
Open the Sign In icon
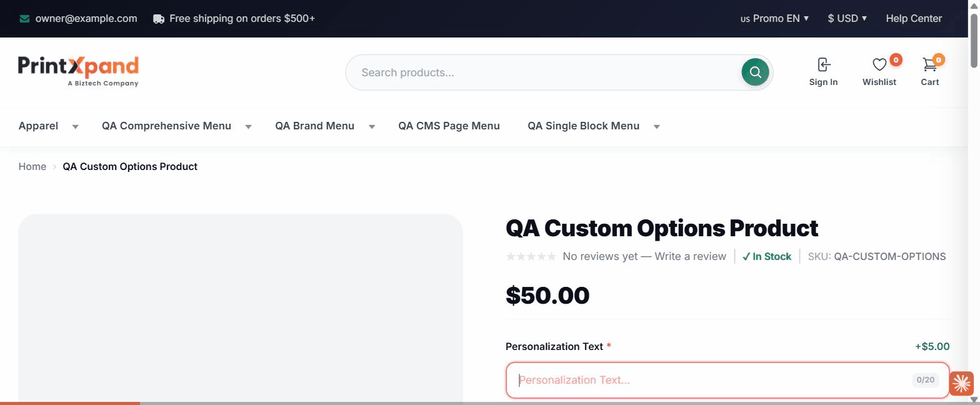tap(823, 64)
